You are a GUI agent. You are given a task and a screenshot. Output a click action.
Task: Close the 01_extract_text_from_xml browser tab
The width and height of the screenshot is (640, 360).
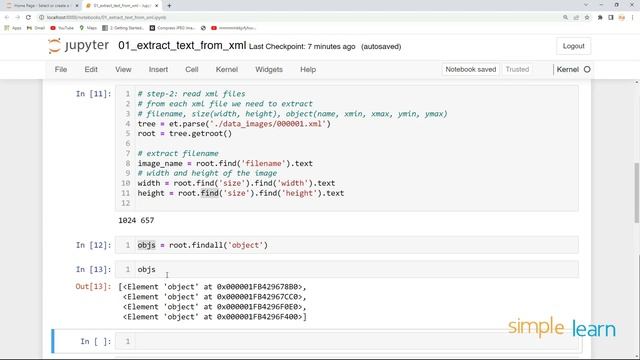(157, 6)
